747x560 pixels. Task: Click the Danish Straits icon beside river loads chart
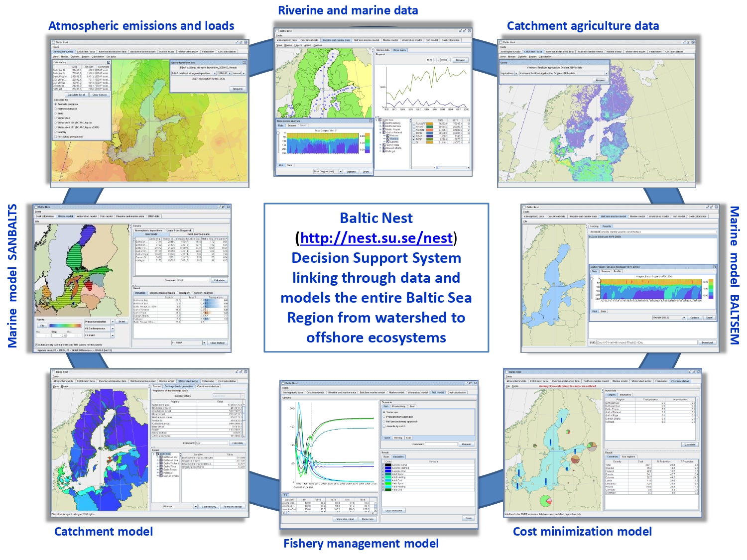click(x=384, y=148)
